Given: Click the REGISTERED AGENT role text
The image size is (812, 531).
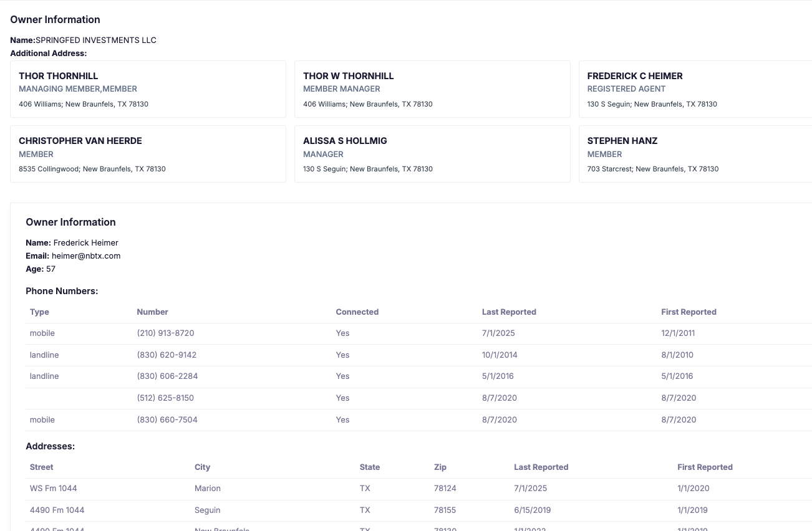Looking at the screenshot, I should pyautogui.click(x=627, y=89).
